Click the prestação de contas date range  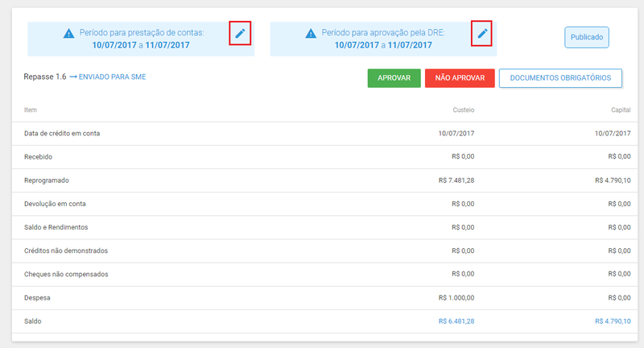point(141,45)
